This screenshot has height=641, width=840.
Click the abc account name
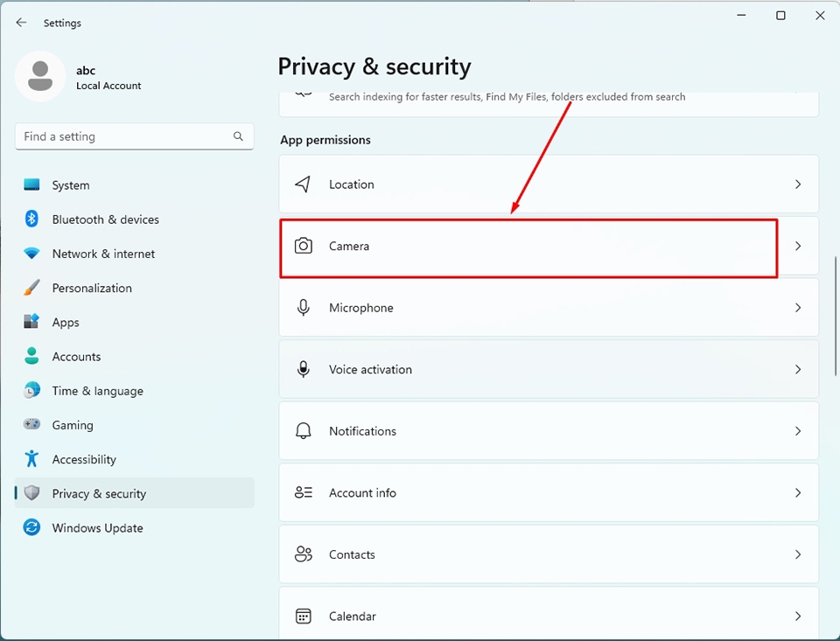86,70
